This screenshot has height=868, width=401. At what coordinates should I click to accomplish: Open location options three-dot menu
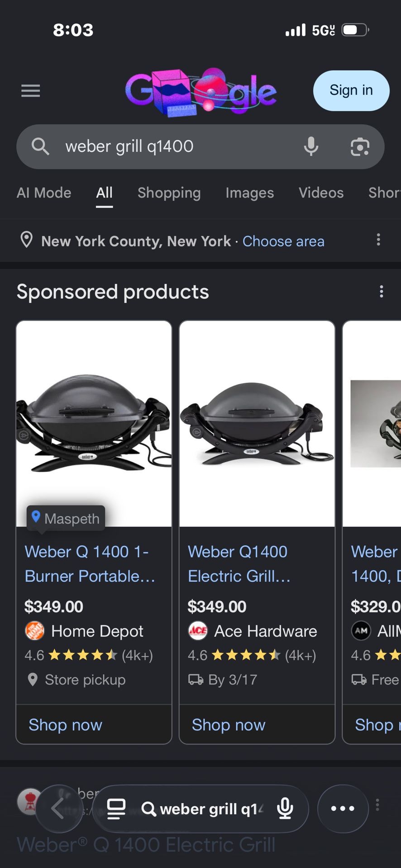[x=378, y=240]
